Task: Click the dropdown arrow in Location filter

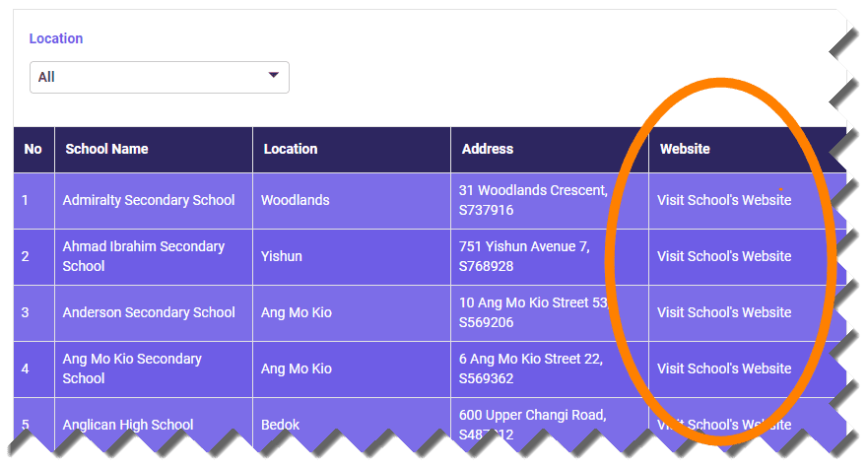Action: [274, 75]
